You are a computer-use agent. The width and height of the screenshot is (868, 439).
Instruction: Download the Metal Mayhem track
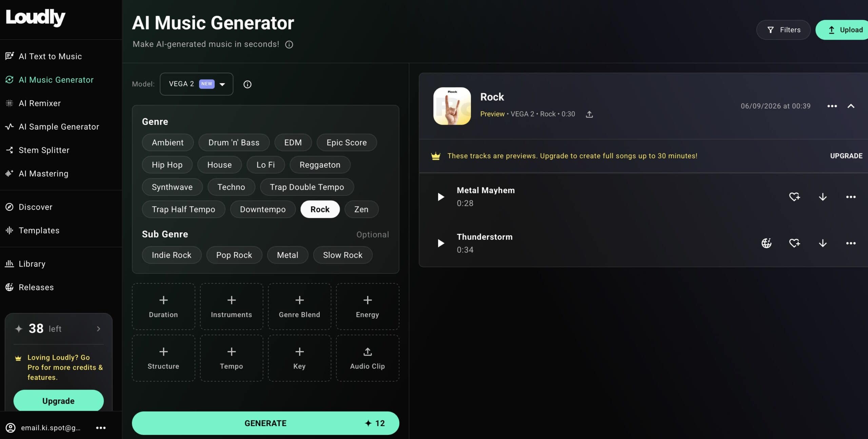pos(823,197)
